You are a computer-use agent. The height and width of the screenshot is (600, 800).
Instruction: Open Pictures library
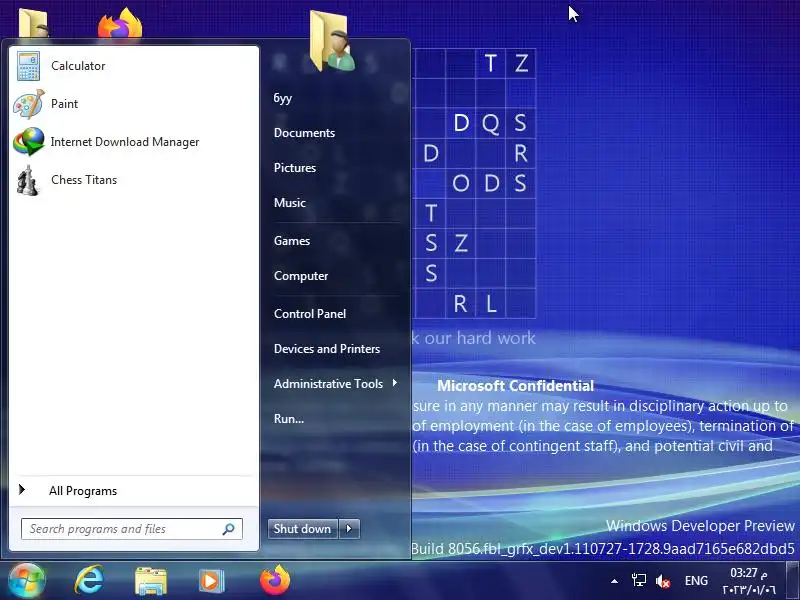[295, 168]
